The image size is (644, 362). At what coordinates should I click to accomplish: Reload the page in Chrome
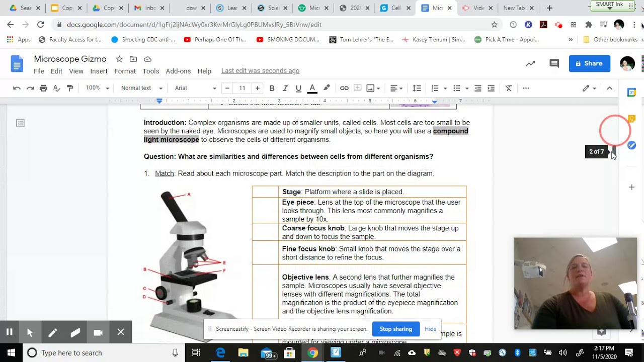tap(40, 25)
